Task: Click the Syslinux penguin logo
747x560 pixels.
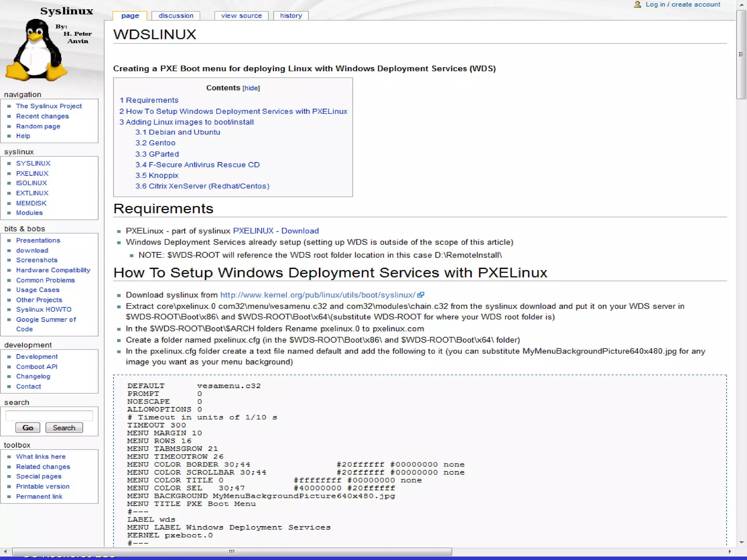Action: coord(36,49)
